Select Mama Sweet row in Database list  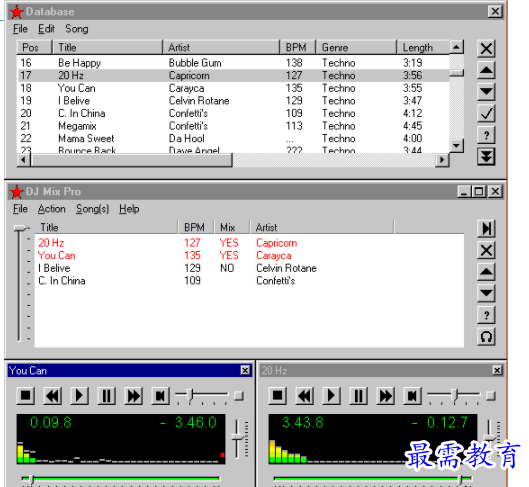[x=233, y=138]
